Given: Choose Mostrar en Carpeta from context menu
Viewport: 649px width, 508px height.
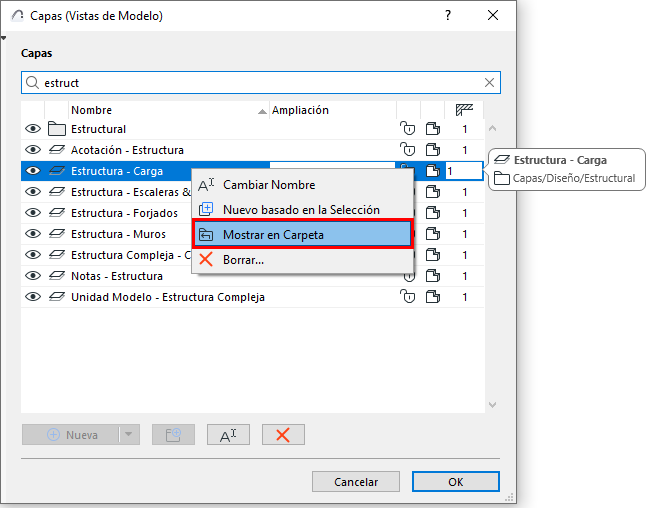Looking at the screenshot, I should [301, 235].
